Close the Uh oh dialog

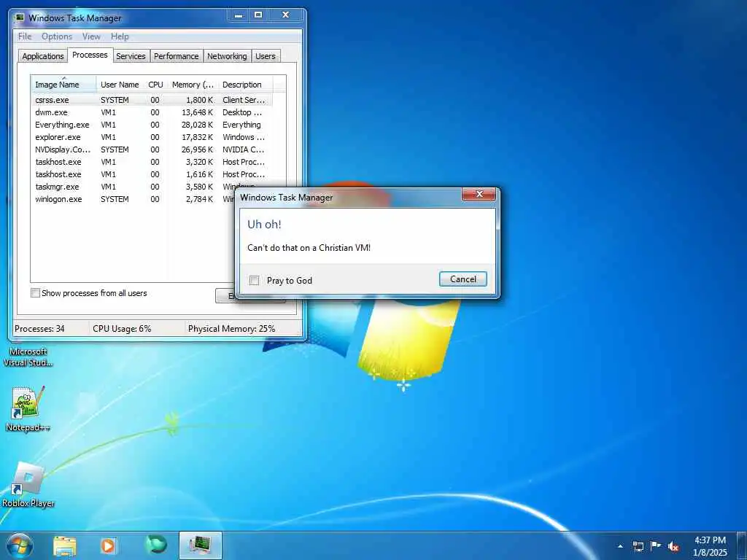click(x=479, y=194)
